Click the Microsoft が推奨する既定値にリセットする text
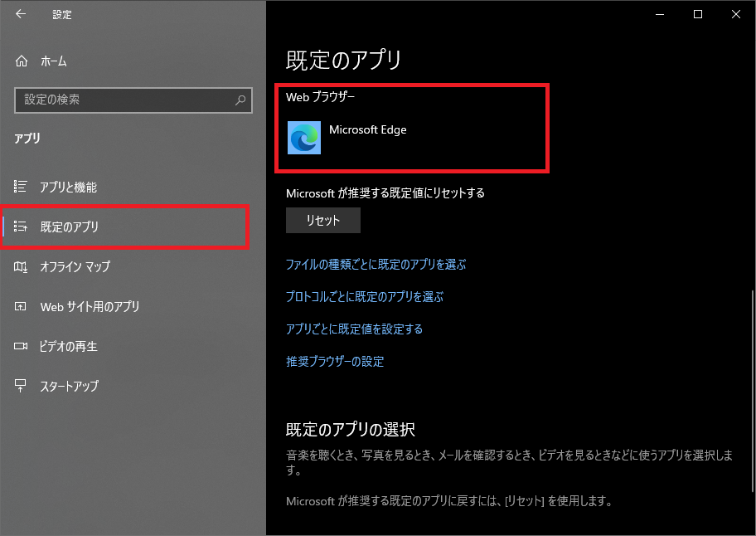The width and height of the screenshot is (756, 536). [385, 193]
